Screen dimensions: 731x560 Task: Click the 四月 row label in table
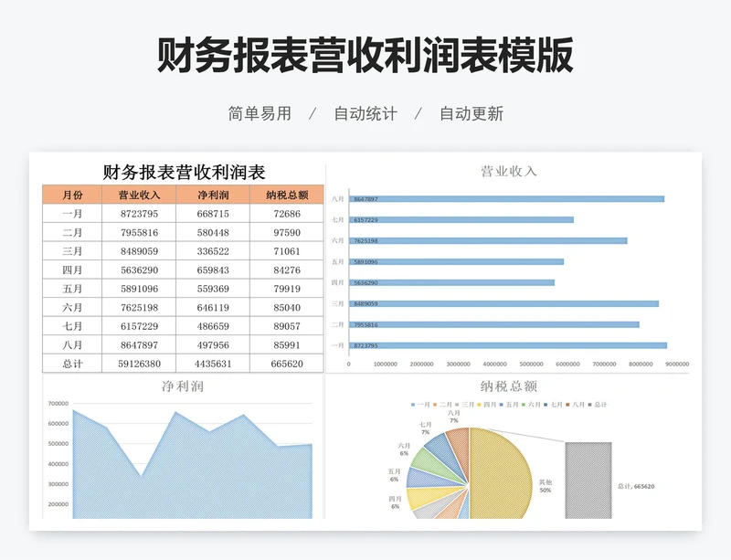tap(72, 270)
